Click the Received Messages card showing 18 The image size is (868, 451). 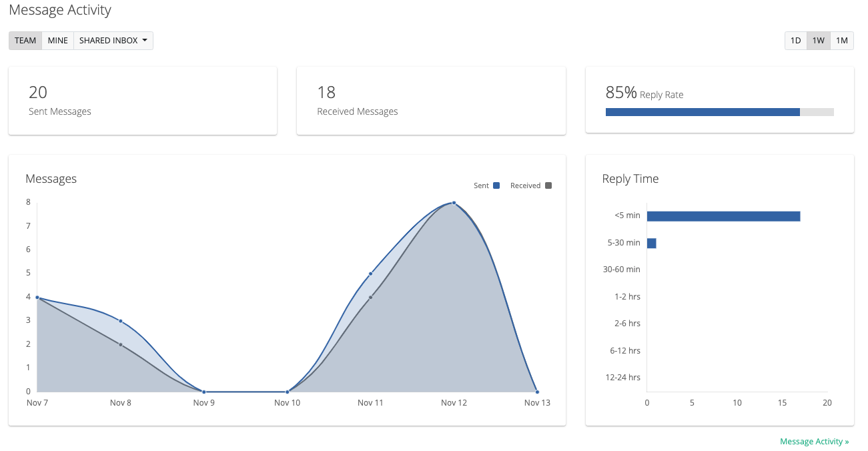coord(431,101)
